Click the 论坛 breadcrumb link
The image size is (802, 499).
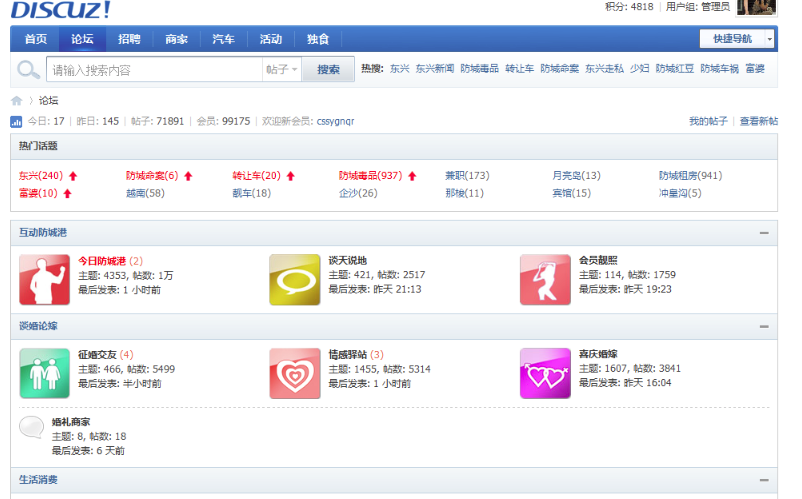[x=49, y=101]
